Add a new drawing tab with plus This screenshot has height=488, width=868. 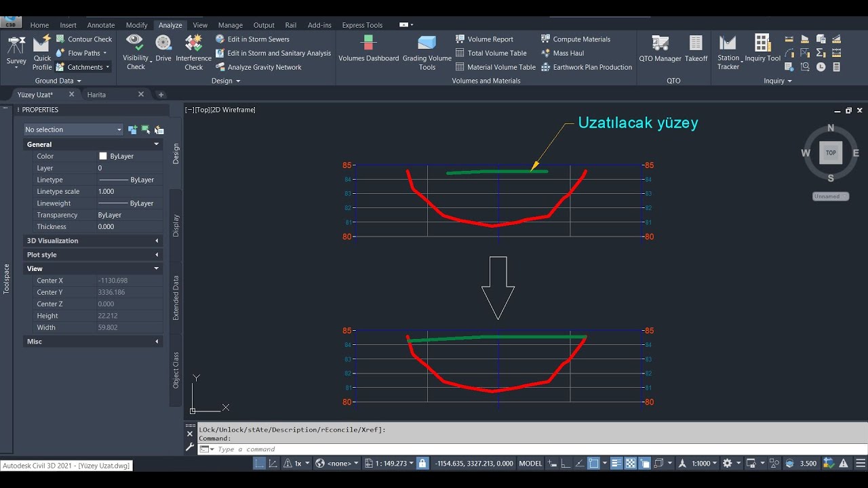(161, 95)
